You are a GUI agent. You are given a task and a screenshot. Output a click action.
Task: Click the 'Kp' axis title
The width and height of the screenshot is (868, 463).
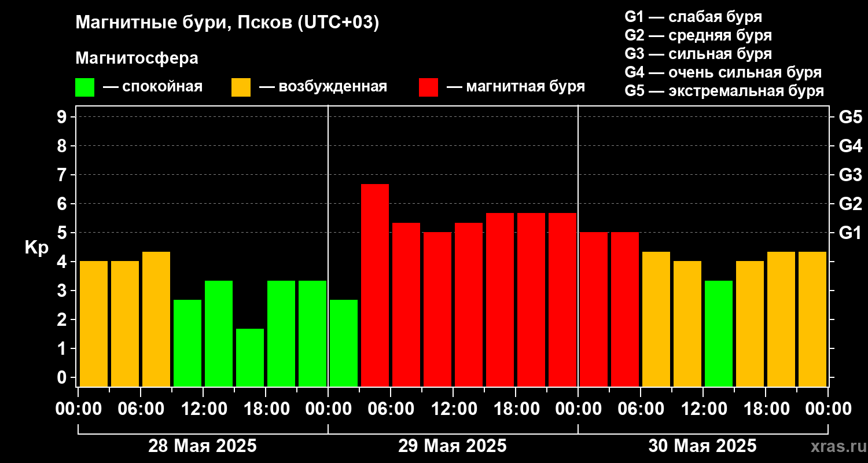[36, 248]
